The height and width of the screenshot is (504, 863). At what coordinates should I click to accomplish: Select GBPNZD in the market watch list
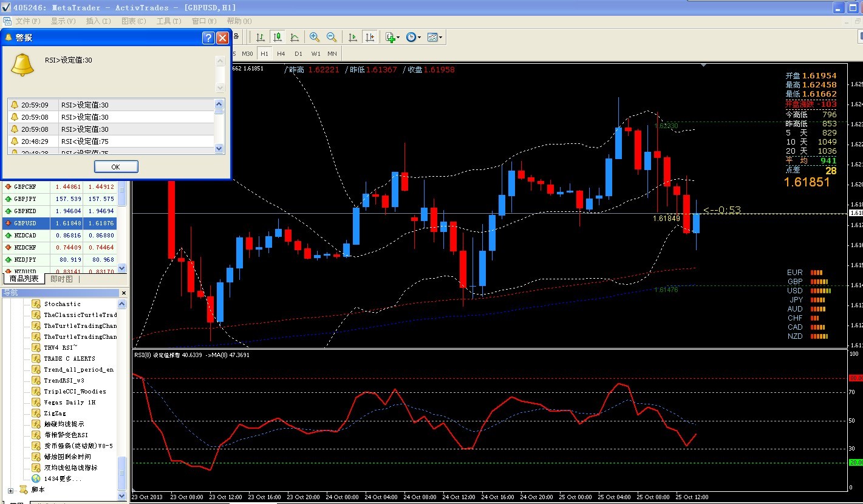point(60,211)
